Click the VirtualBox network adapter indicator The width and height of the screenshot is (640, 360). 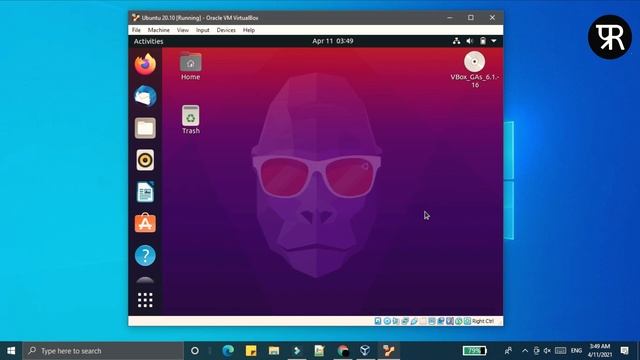click(x=405, y=321)
